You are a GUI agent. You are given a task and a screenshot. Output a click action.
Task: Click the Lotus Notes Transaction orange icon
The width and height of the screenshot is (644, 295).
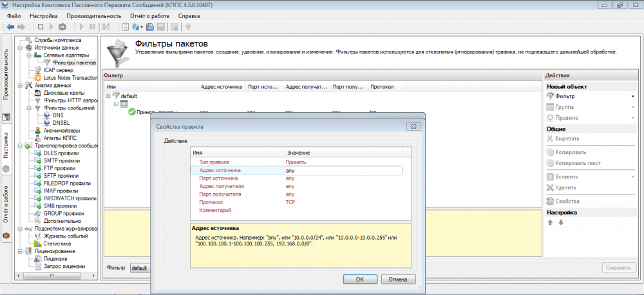[38, 78]
